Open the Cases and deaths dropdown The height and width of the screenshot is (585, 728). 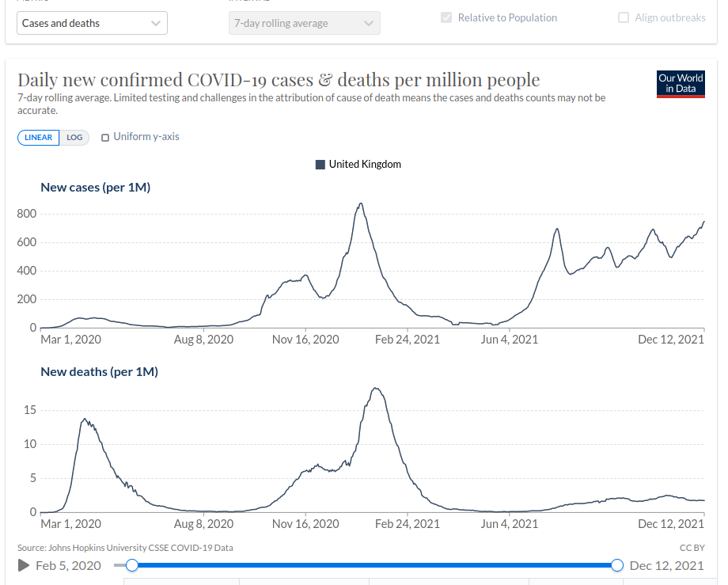coord(92,23)
